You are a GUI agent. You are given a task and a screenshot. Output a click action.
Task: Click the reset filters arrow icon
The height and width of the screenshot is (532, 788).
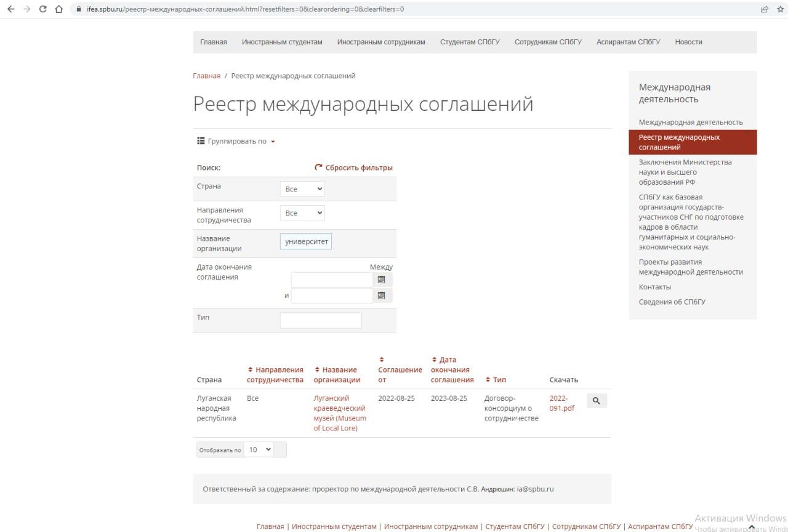[318, 167]
